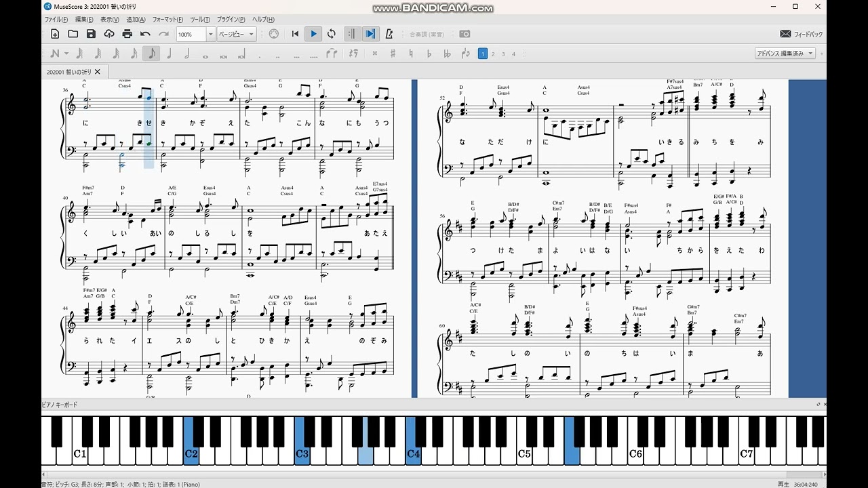Select the 128th note duration

79,54
